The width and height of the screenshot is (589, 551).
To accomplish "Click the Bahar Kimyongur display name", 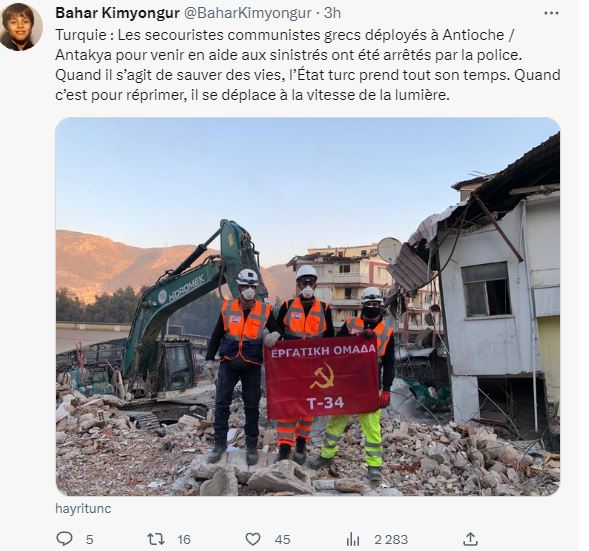I will (117, 13).
